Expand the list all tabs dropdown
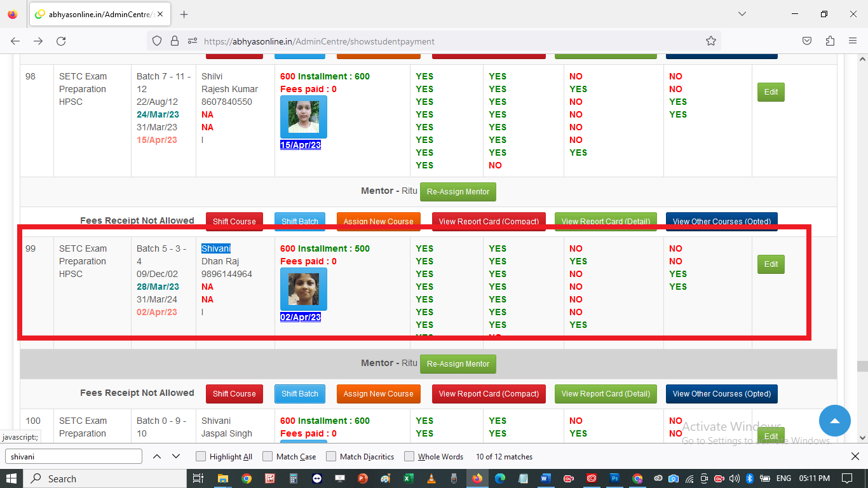This screenshot has width=868, height=488. (742, 14)
